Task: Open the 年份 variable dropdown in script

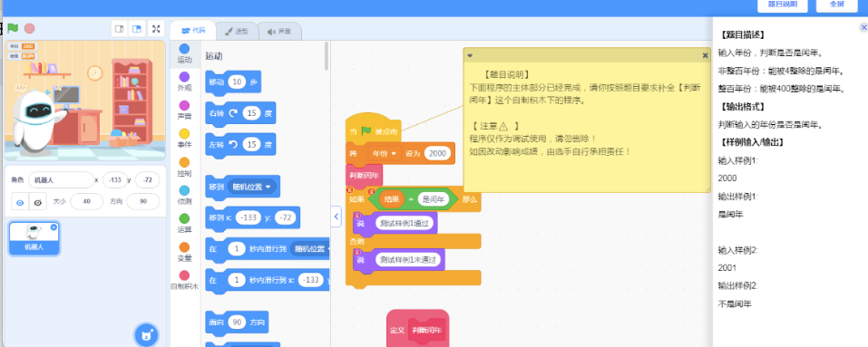Action: point(385,153)
